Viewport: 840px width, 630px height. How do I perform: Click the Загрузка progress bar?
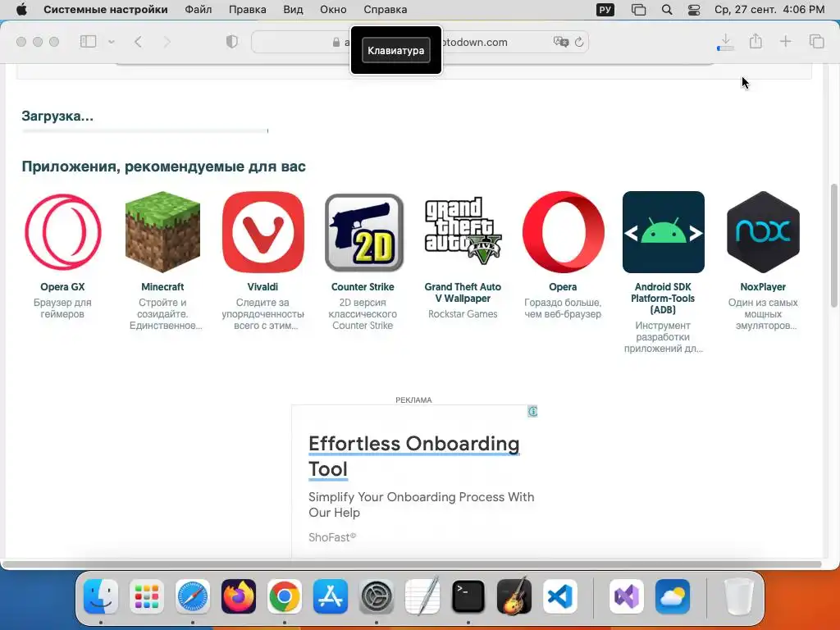[144, 130]
